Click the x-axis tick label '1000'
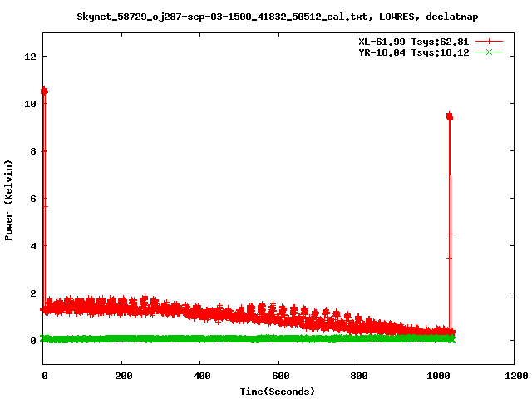532x399 pixels. 438,376
